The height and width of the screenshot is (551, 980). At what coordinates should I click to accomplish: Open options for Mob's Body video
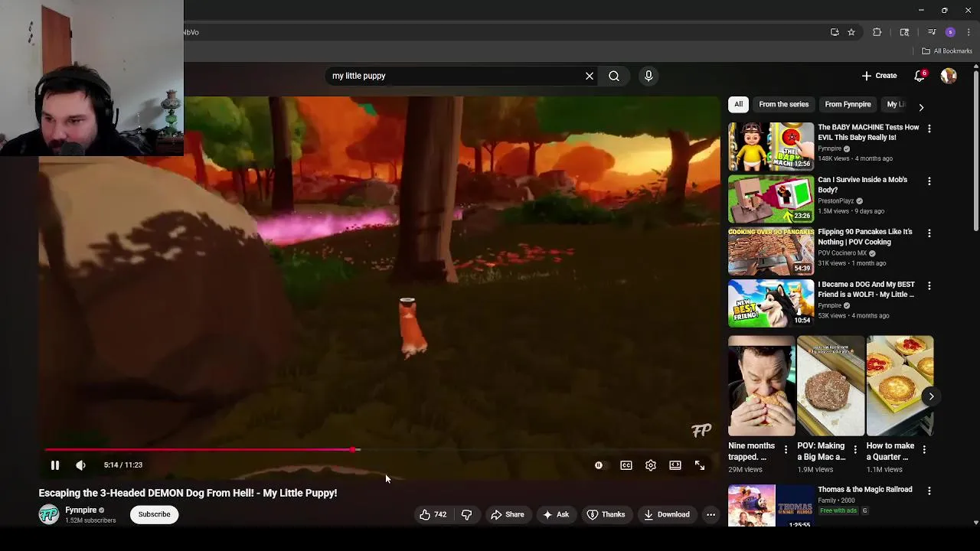[929, 181]
